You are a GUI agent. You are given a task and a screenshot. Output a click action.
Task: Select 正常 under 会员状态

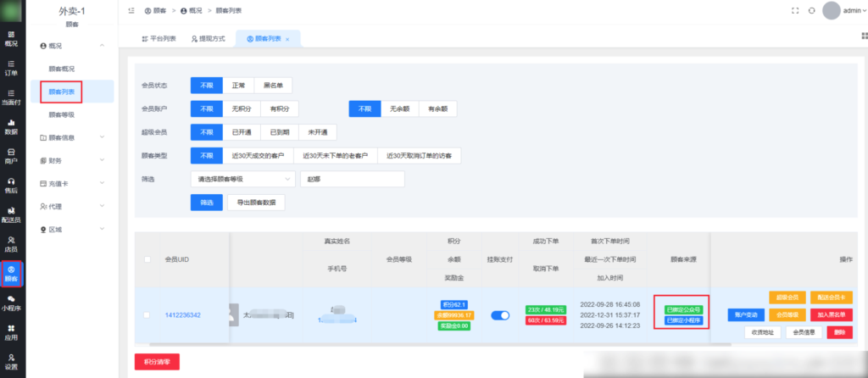coord(238,86)
